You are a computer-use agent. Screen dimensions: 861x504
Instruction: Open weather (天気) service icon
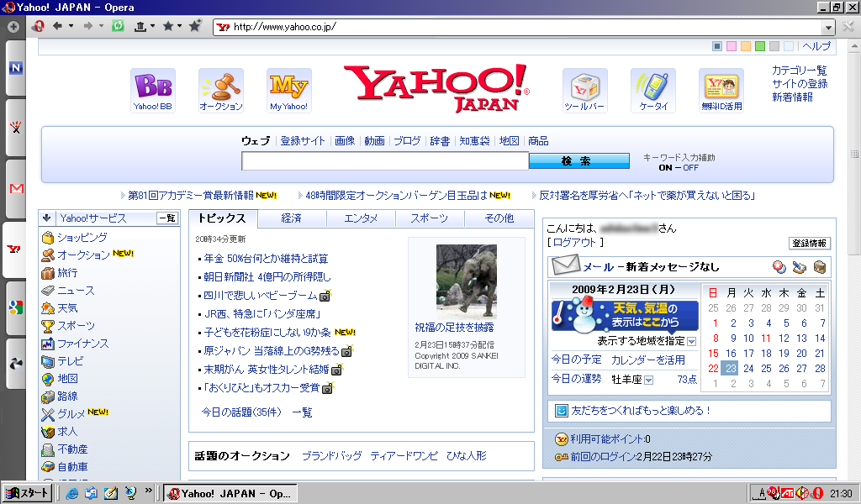(48, 308)
